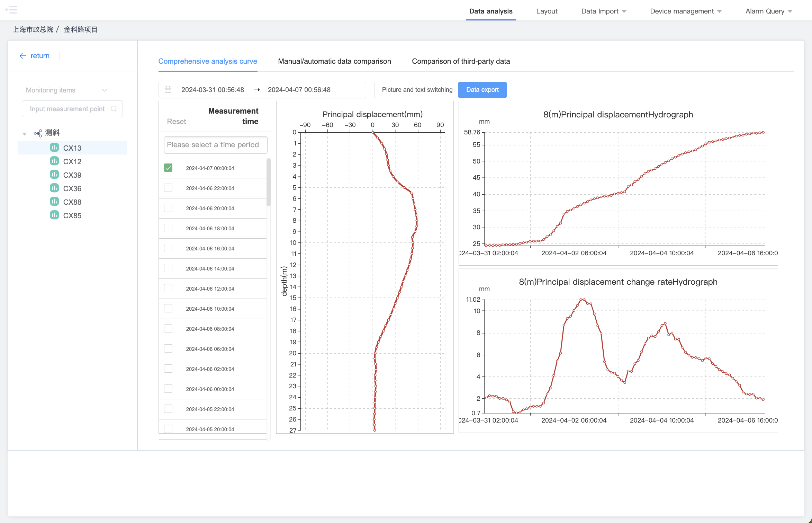
Task: Switch to Data analysis menu
Action: point(491,11)
